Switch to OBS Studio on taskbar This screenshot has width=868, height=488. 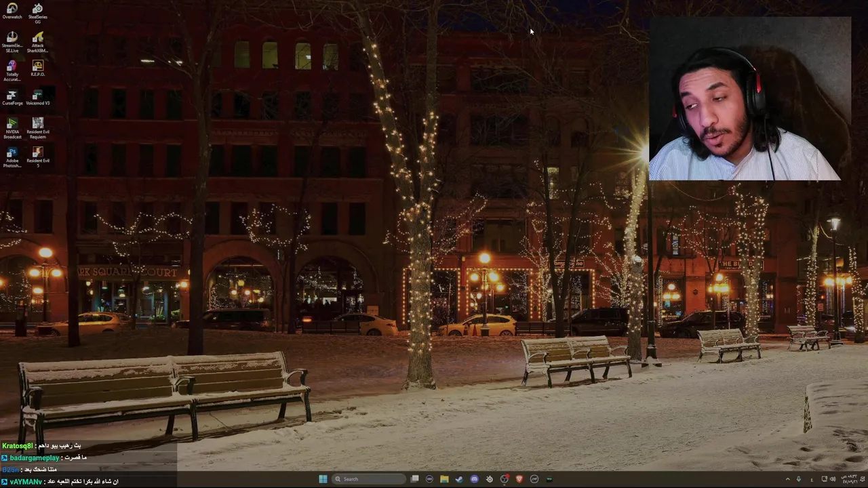point(505,479)
